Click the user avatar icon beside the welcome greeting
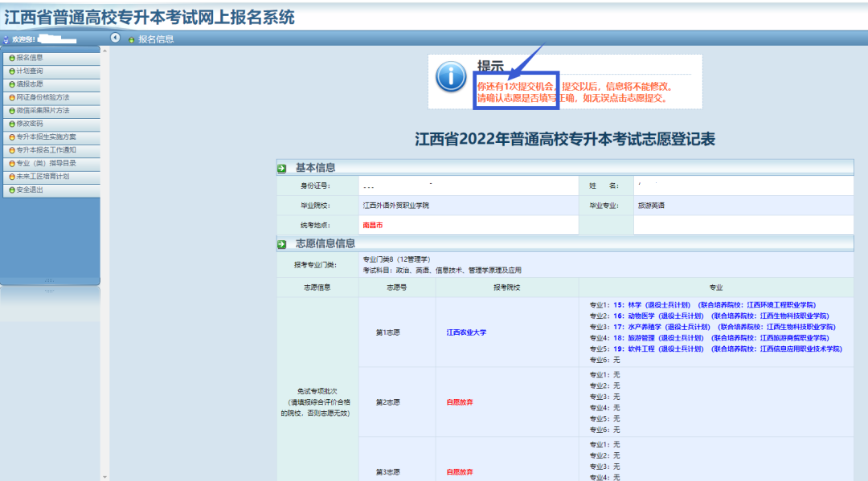 coord(5,39)
